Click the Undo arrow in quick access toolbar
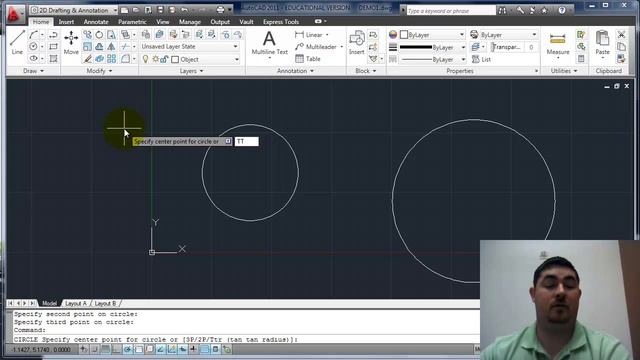This screenshot has height=360, width=640. (x=184, y=10)
